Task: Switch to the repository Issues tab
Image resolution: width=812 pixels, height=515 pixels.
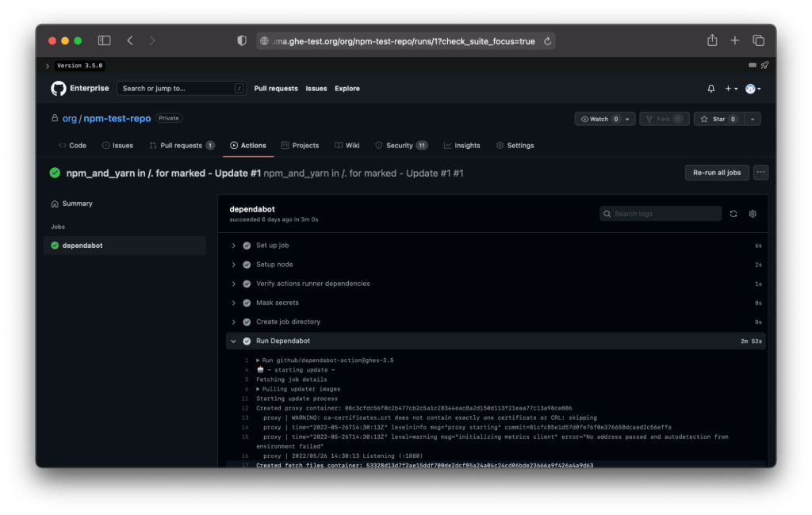Action: [117, 146]
